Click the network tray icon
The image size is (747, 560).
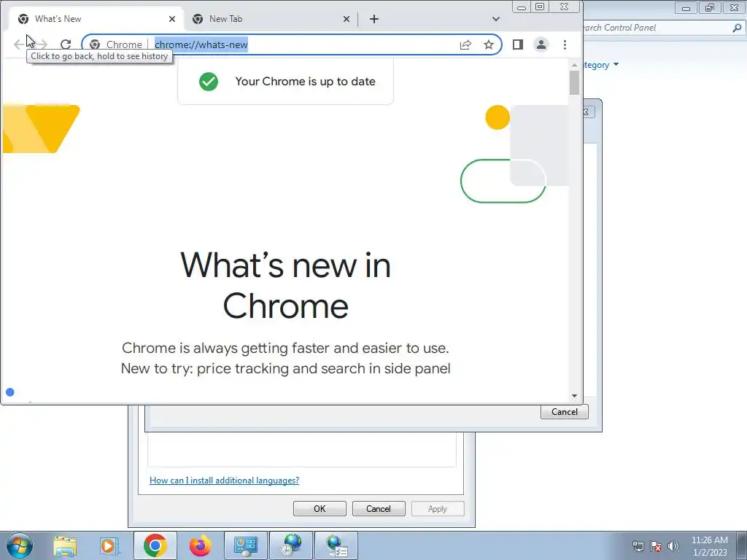[x=638, y=546]
